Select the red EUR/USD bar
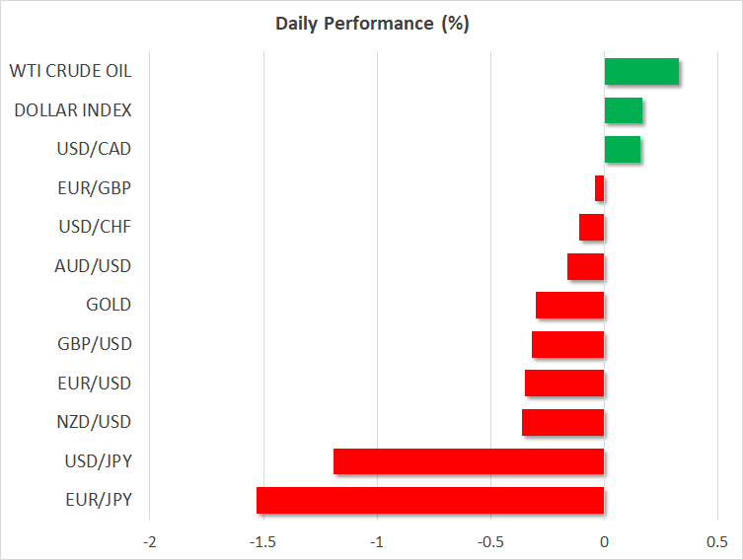The image size is (743, 560). 563,383
